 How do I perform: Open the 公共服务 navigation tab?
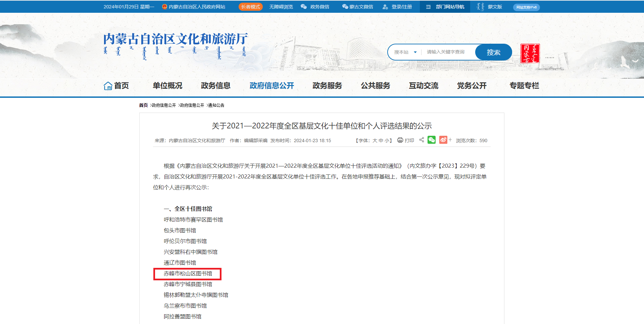click(375, 86)
